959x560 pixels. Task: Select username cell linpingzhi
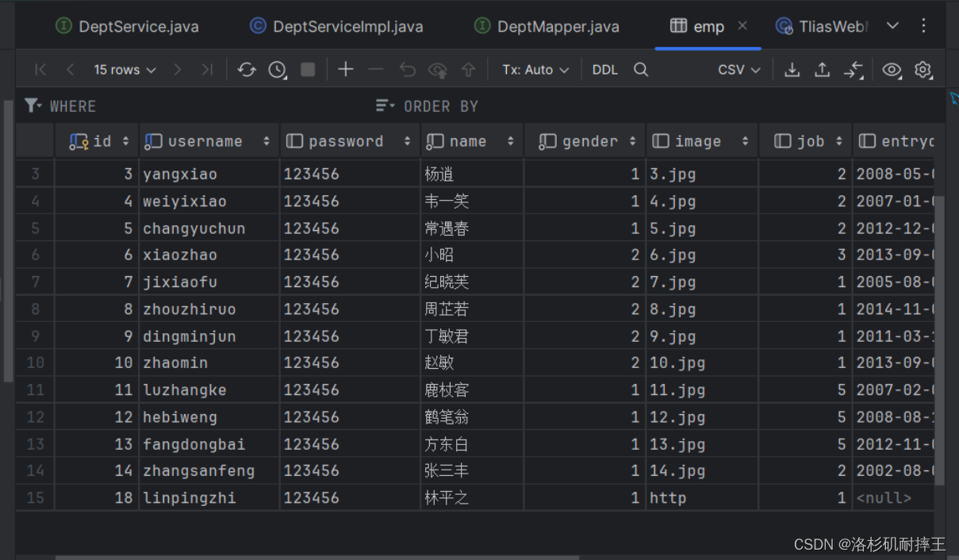click(209, 497)
